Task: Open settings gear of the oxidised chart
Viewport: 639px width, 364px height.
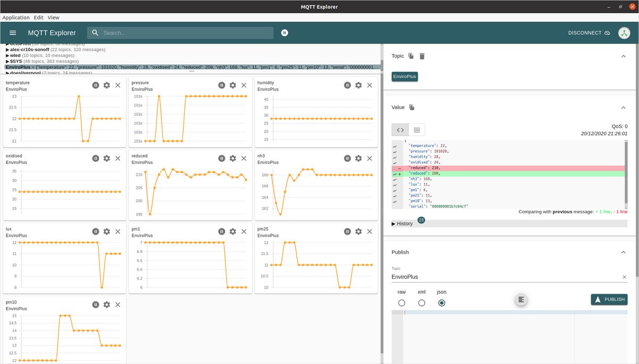Action: point(106,158)
